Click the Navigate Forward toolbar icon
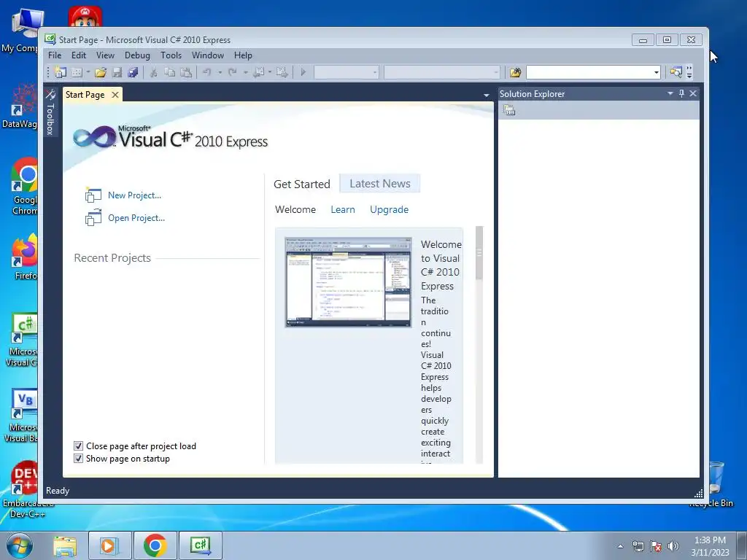 282,72
